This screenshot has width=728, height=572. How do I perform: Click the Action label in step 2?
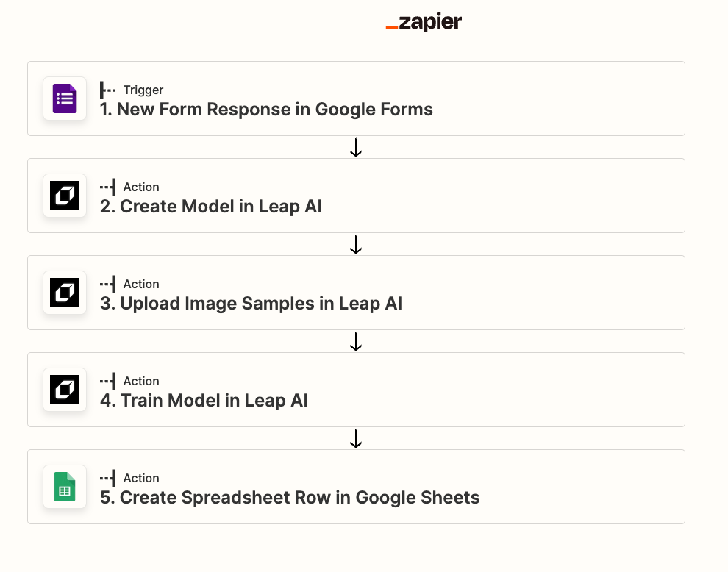click(141, 187)
